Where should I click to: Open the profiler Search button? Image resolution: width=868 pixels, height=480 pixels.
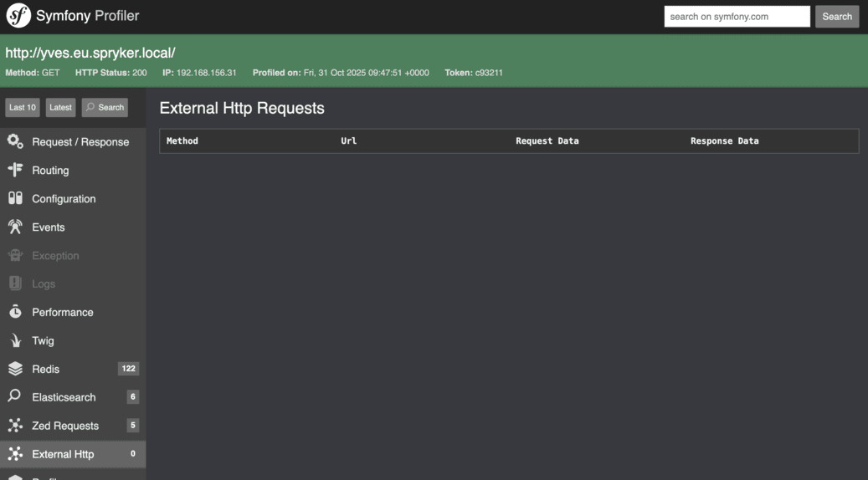click(x=105, y=107)
